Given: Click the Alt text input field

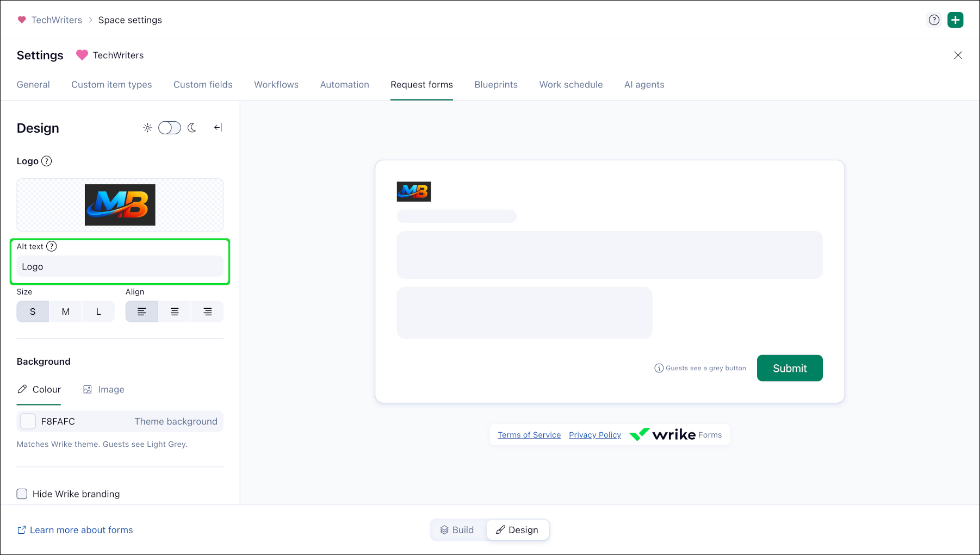Looking at the screenshot, I should pyautogui.click(x=120, y=266).
